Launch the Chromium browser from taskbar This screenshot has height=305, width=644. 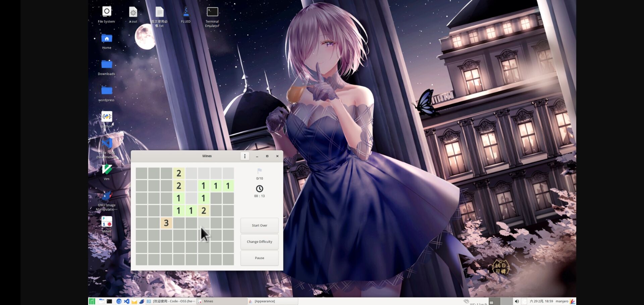119,301
